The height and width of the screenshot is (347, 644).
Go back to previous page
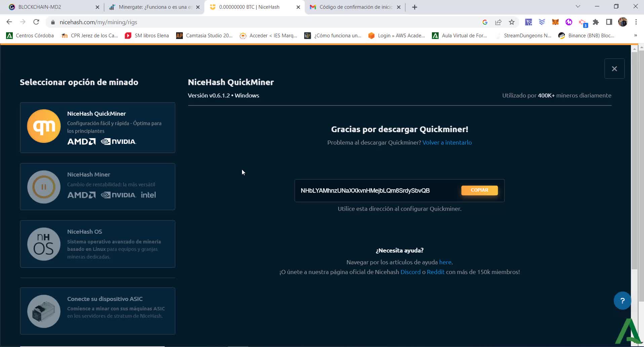(9, 22)
